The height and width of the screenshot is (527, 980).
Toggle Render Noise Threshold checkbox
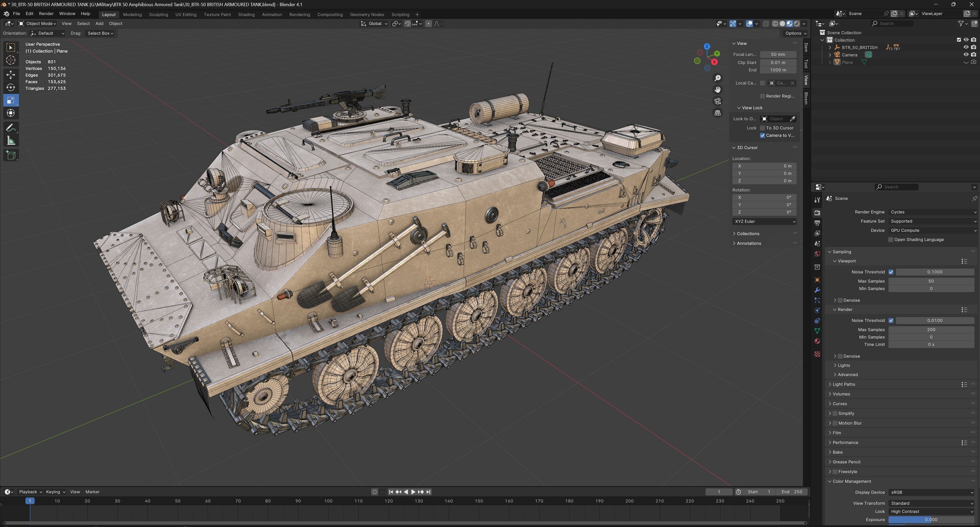891,320
